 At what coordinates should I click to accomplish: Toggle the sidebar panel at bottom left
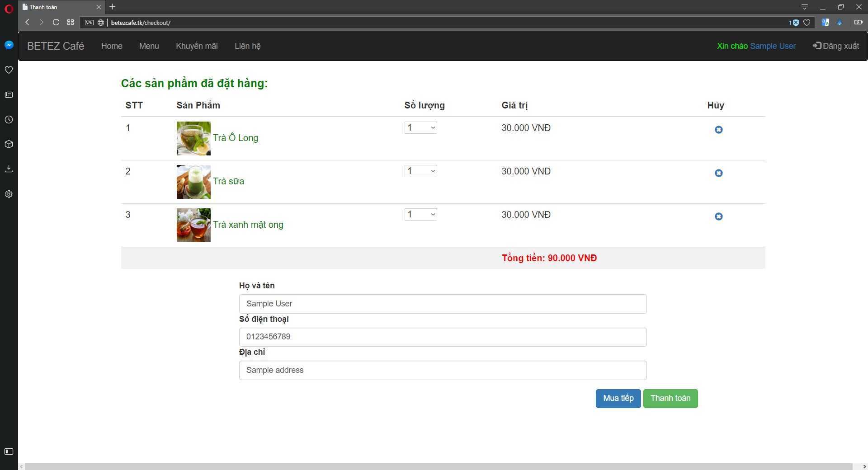pos(9,451)
